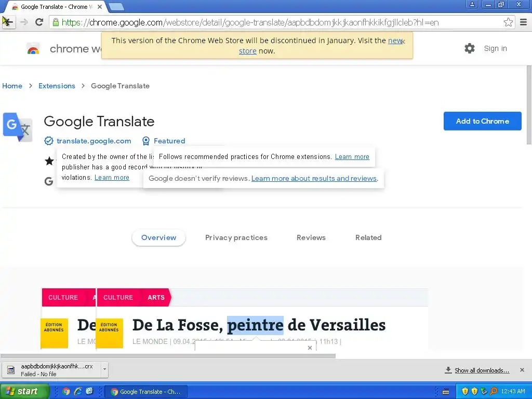Launch Internet Explorer from quick launch
The width and height of the screenshot is (532, 399).
click(78, 392)
